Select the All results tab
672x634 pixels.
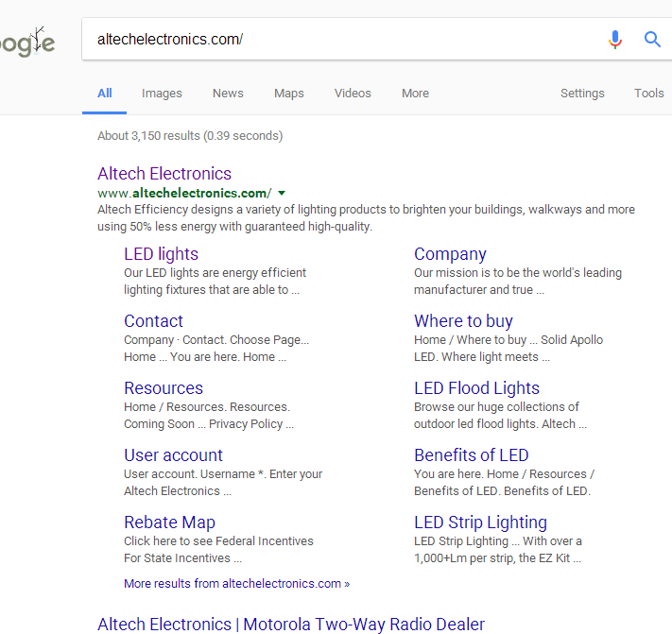coord(104,93)
